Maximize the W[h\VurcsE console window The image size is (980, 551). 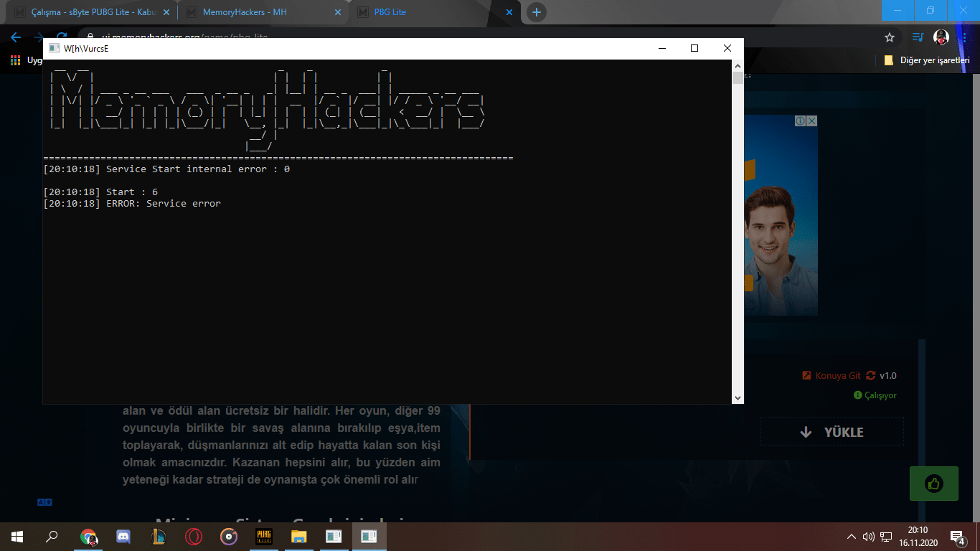(x=694, y=49)
